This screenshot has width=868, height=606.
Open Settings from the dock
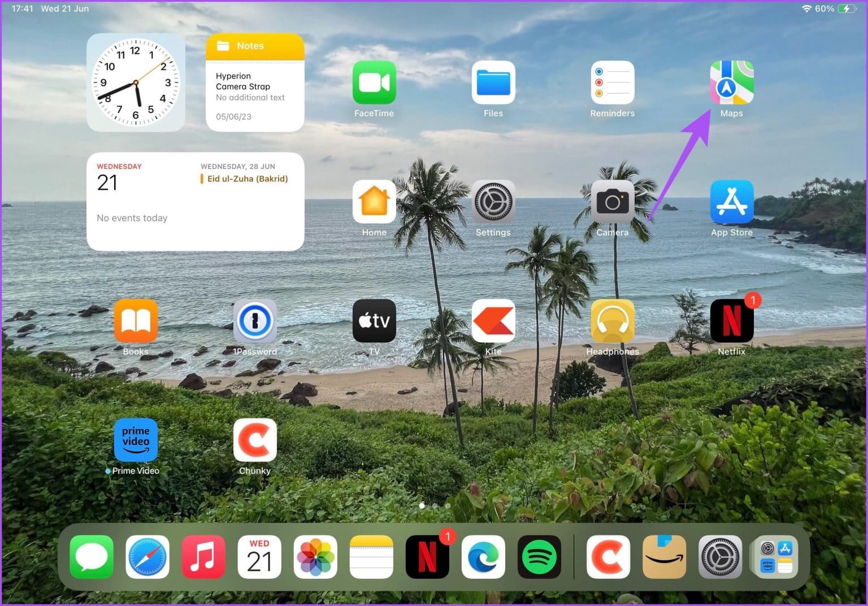click(721, 557)
